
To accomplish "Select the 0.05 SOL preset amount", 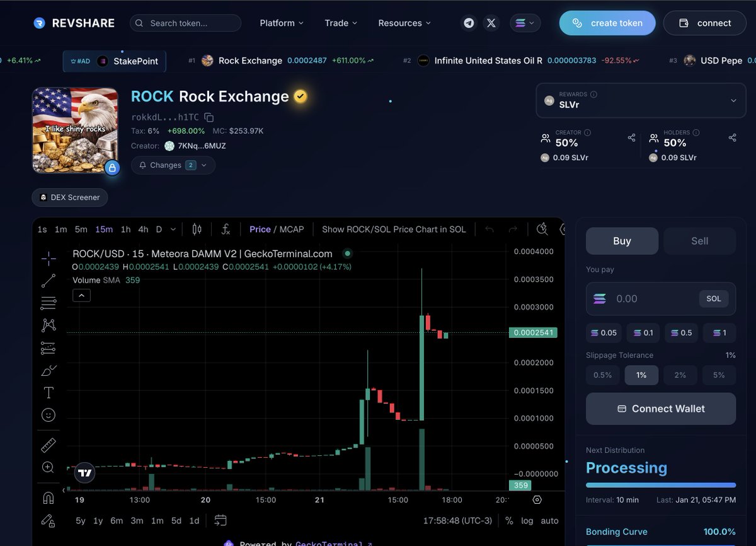I will tap(604, 333).
